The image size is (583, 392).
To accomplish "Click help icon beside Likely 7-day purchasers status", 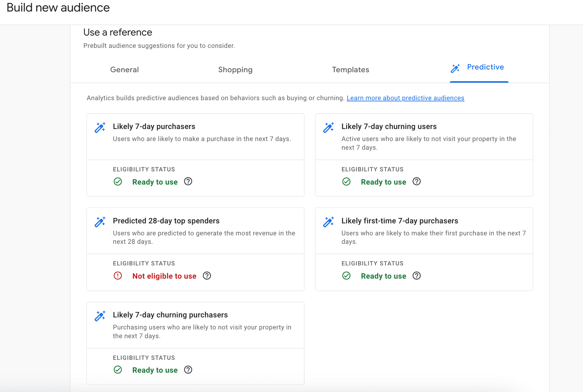I will point(188,182).
